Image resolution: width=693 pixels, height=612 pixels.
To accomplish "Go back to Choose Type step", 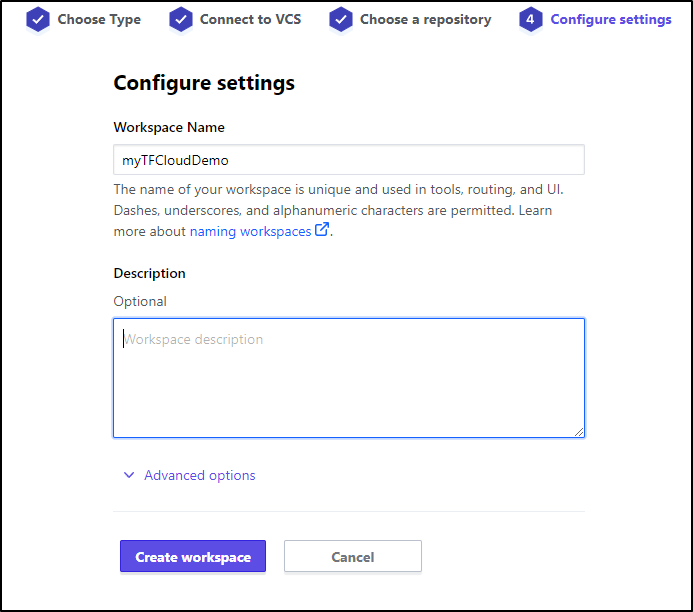I will coord(99,19).
